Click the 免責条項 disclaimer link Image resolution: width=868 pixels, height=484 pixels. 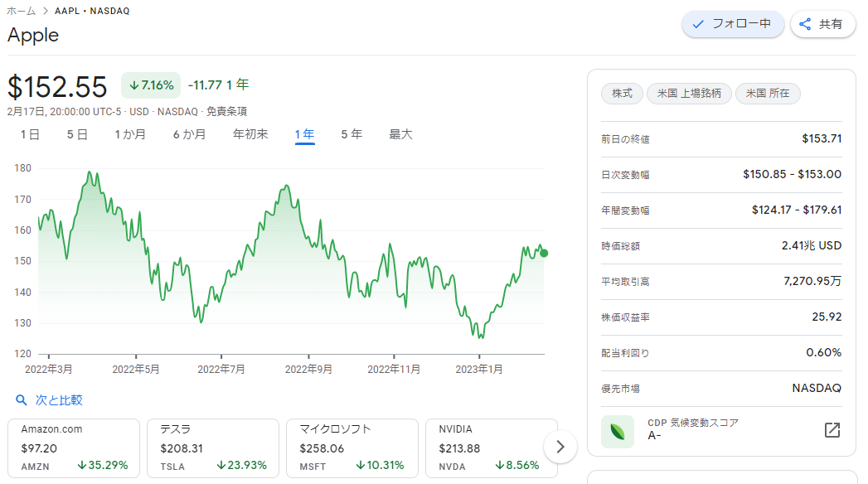(x=226, y=112)
